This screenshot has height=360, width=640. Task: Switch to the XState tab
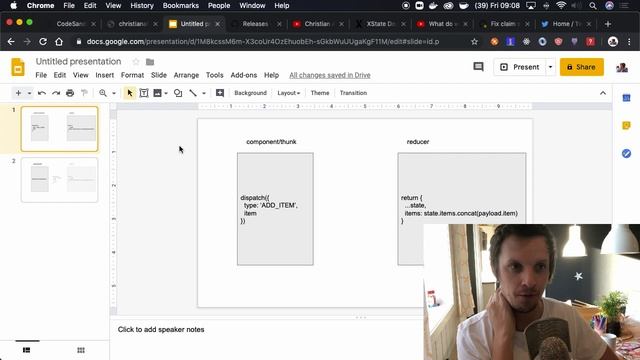coord(380,24)
